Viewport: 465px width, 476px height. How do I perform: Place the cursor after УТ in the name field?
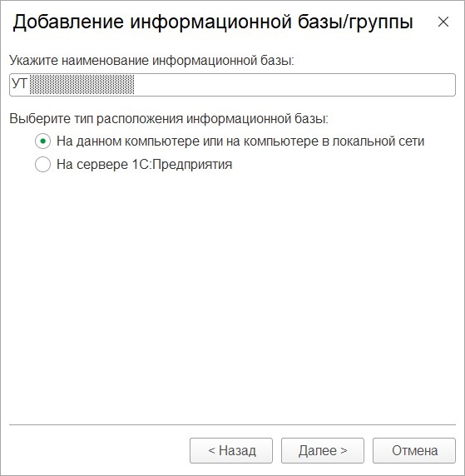coord(28,84)
